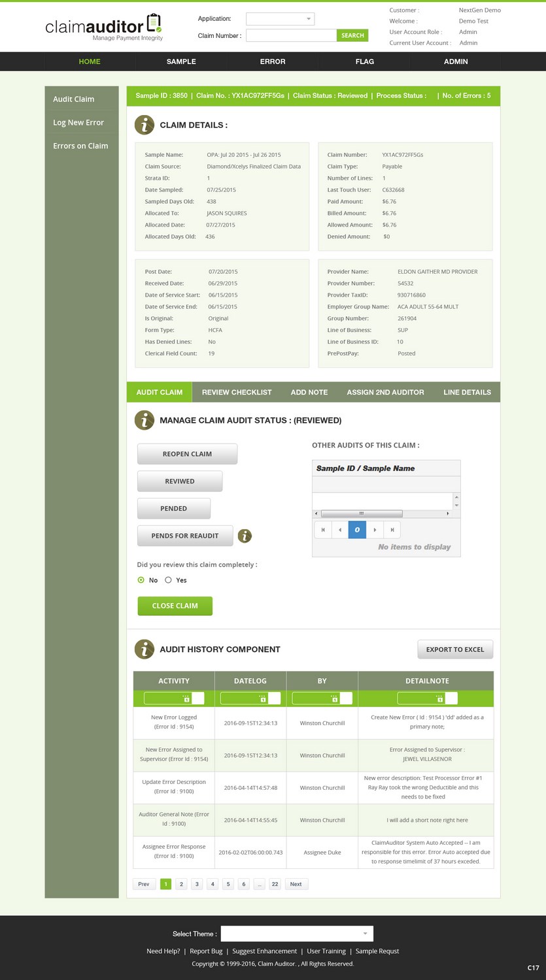Screen dimensions: 546x980
Task: Switch to the Audit Claim tab
Action: 160,392
